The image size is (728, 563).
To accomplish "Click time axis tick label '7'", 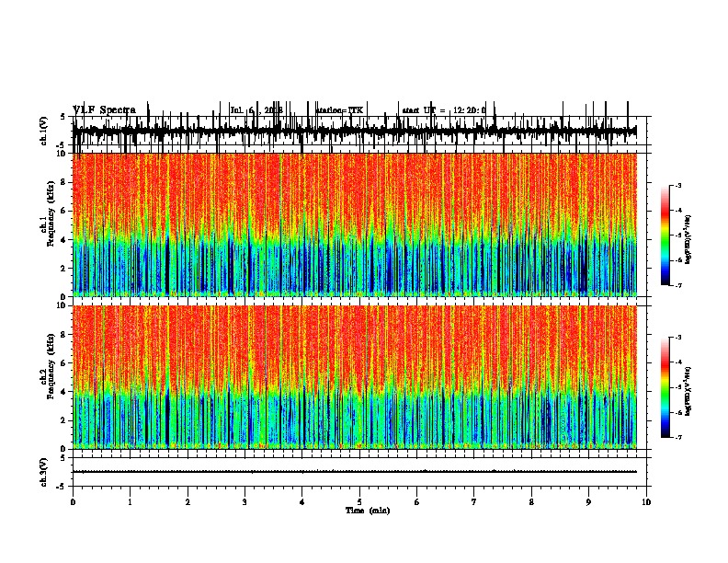I will 474,502.
